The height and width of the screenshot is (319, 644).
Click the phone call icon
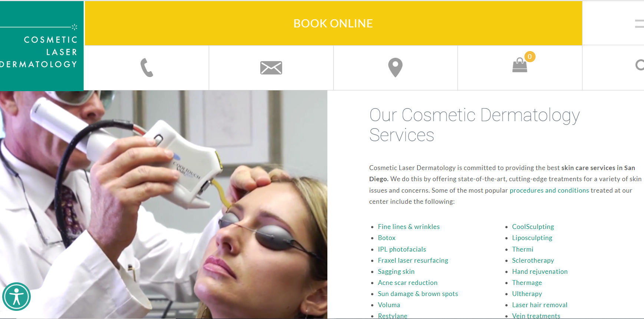pos(147,68)
